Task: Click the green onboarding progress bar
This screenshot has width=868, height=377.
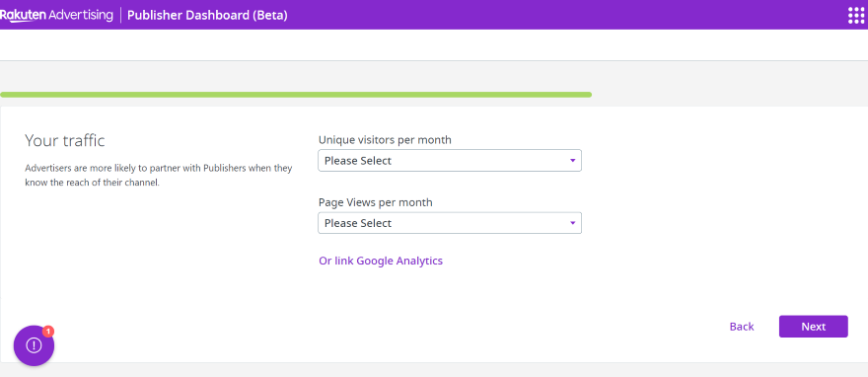Action: coord(296,95)
